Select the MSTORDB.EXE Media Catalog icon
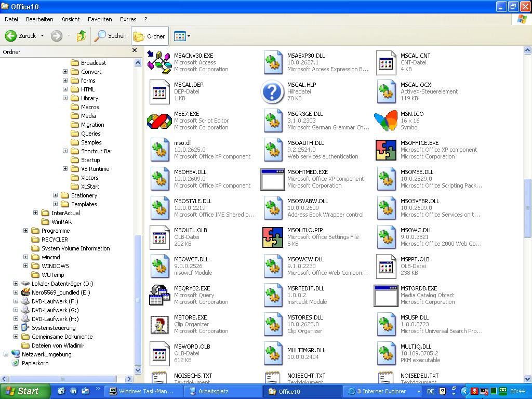Viewport: 532px width, 399px height. pos(386,296)
